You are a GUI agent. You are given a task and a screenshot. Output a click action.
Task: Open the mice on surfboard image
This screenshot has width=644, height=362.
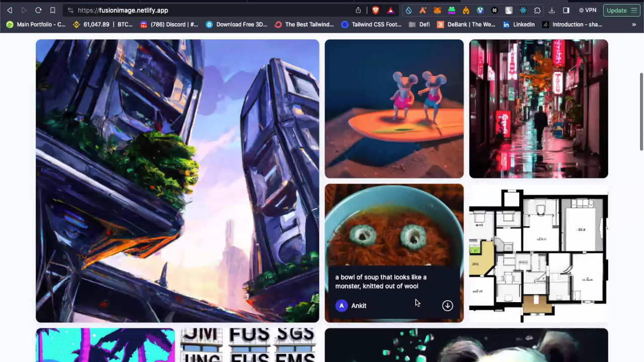[394, 109]
